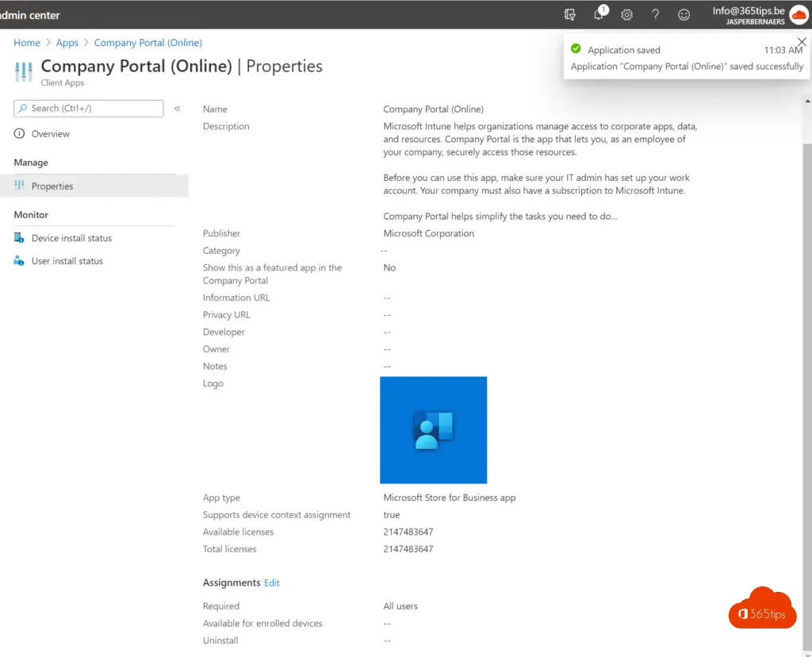This screenshot has height=657, width=812.
Task: Open Company Portal (Online) breadcrumb
Action: [x=147, y=43]
